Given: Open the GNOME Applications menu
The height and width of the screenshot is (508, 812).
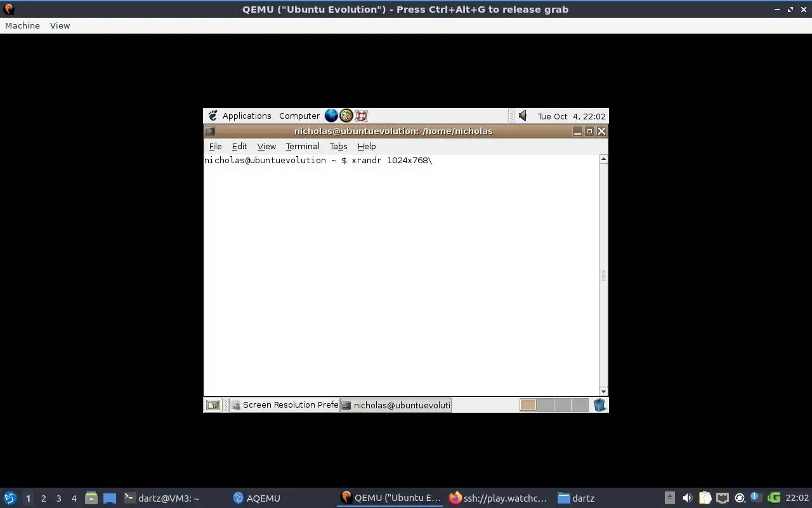Looking at the screenshot, I should point(247,116).
